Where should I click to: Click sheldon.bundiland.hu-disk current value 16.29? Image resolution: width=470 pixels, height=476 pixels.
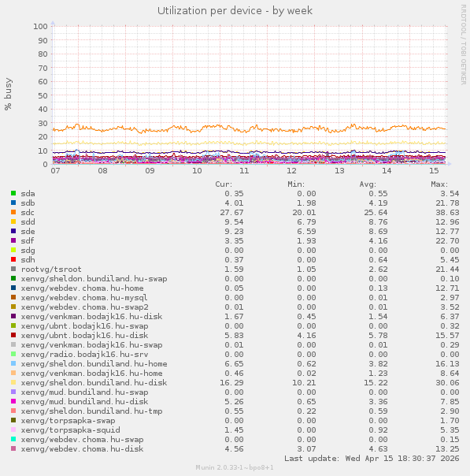(x=231, y=382)
